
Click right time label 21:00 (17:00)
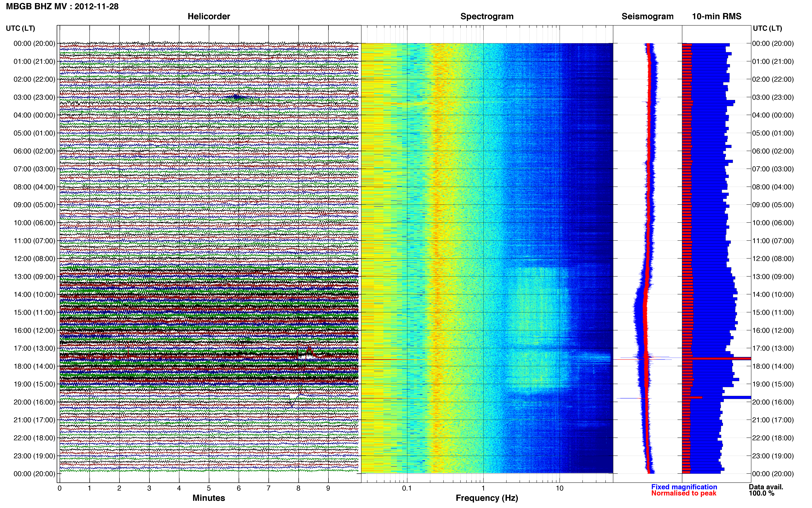(x=773, y=420)
